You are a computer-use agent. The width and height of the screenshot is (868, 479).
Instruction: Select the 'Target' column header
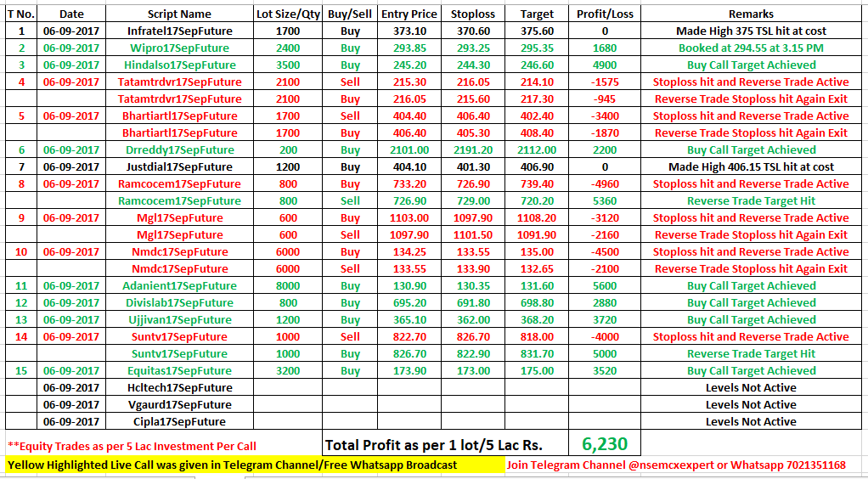click(x=537, y=14)
